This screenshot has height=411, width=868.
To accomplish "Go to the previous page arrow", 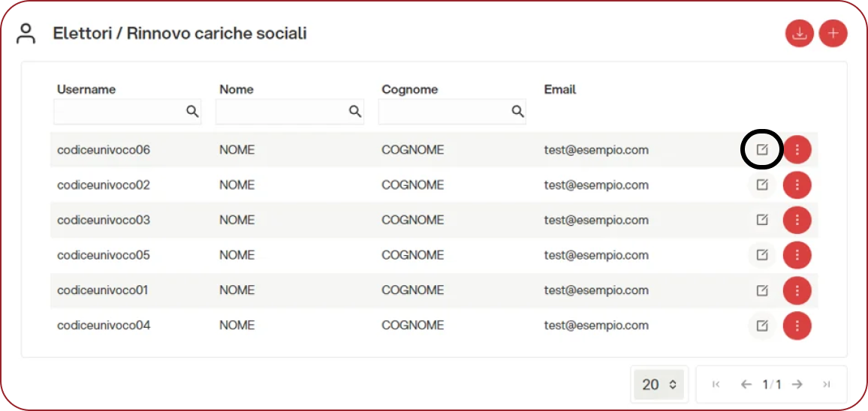I will point(746,385).
